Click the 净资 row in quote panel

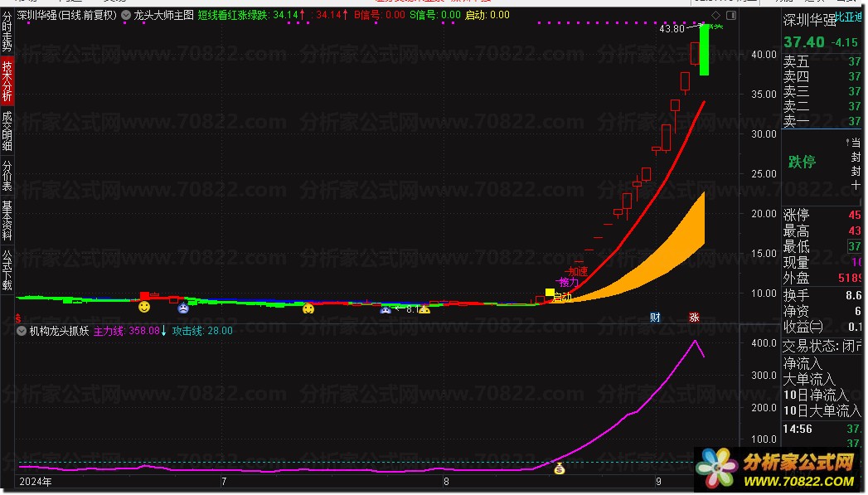click(822, 311)
